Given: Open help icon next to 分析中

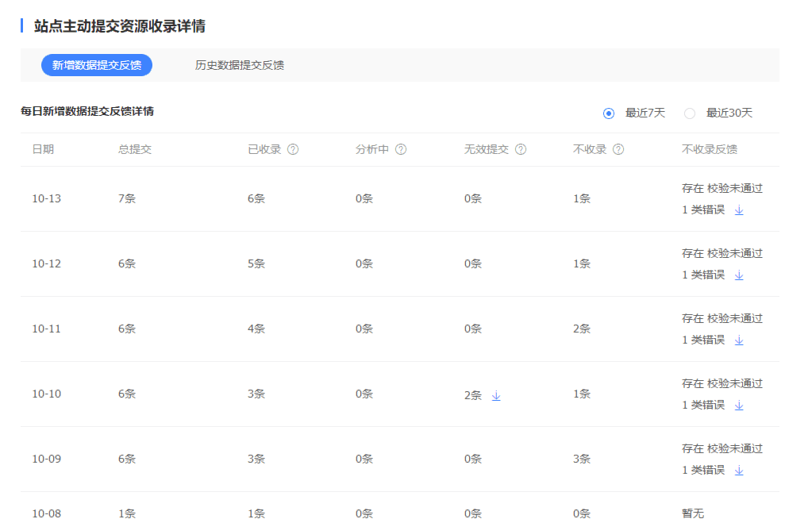Looking at the screenshot, I should (x=401, y=150).
